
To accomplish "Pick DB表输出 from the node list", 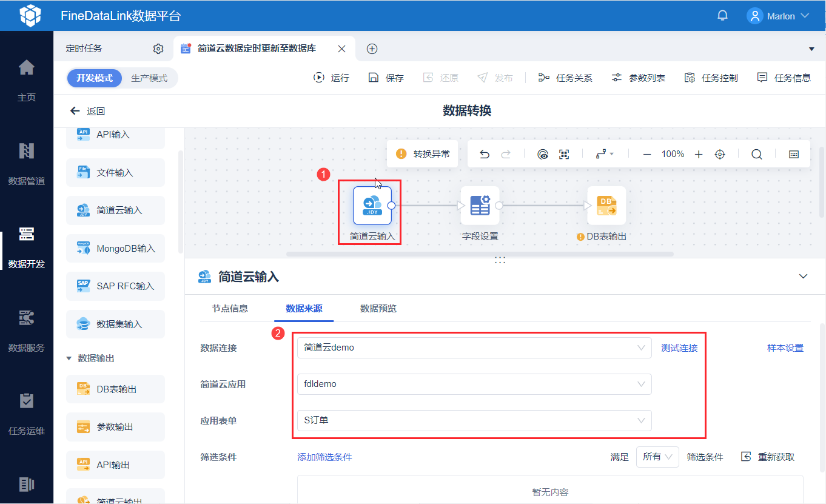I will click(115, 389).
